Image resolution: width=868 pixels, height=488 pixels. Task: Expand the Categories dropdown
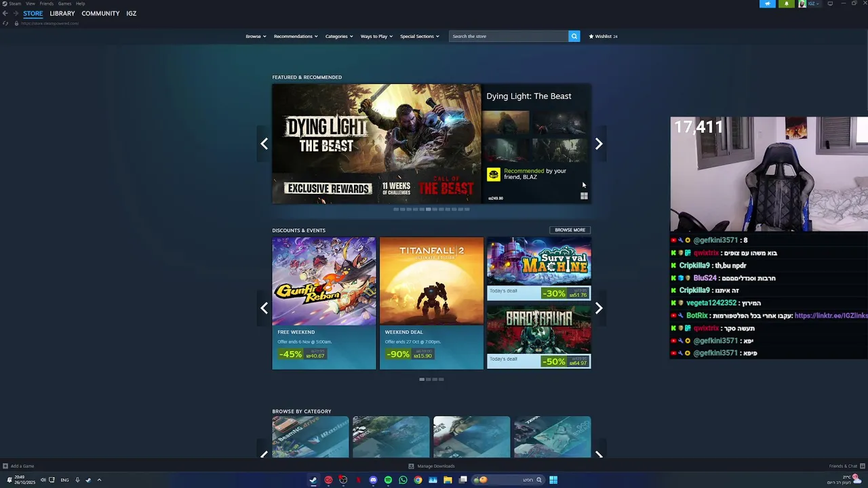(x=339, y=36)
